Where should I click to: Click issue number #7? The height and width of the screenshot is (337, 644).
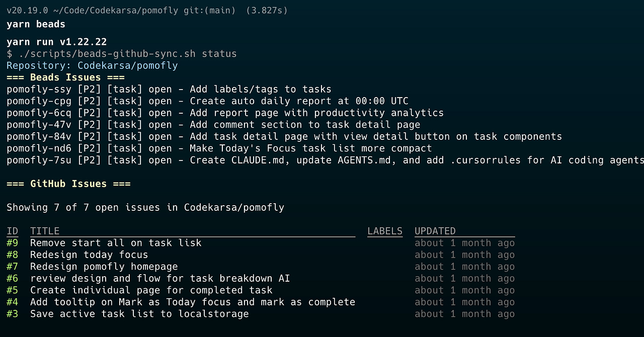[12, 267]
